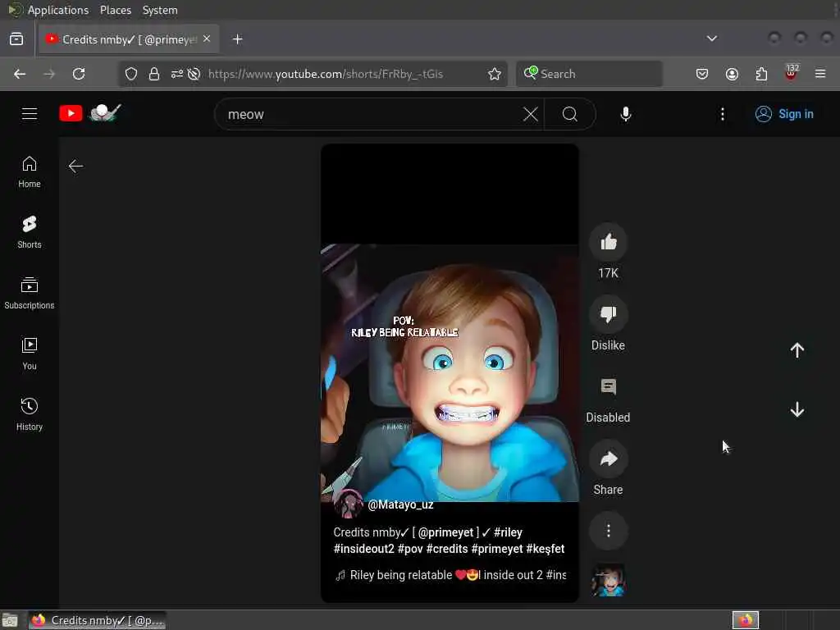Open the YouTube hamburger guide menu

point(30,113)
